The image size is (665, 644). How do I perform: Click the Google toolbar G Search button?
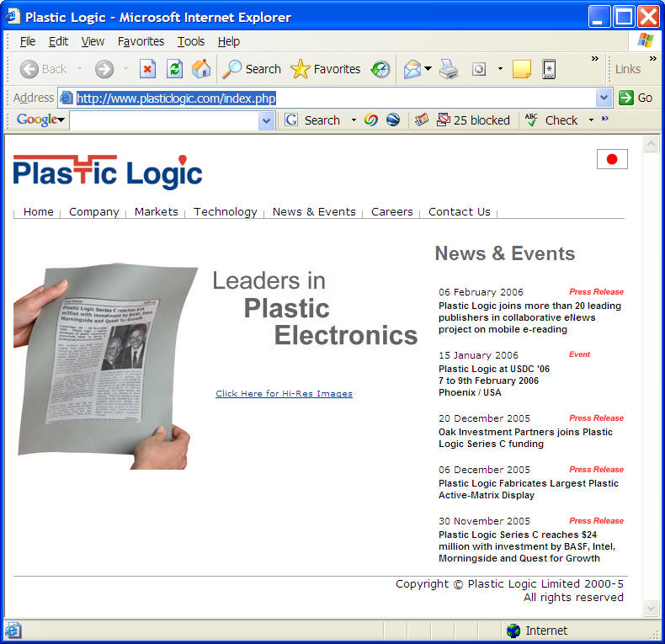pos(312,120)
